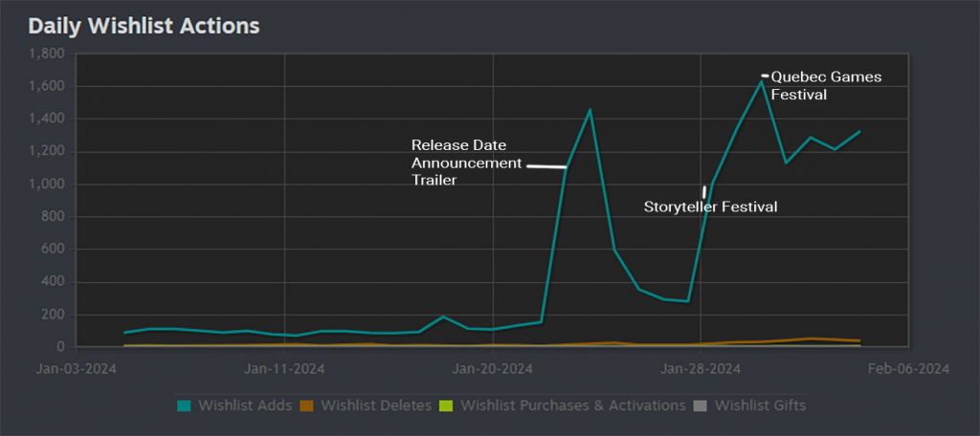
Task: Click the orange Wishlist Deletes legend swatch
Action: tap(308, 405)
